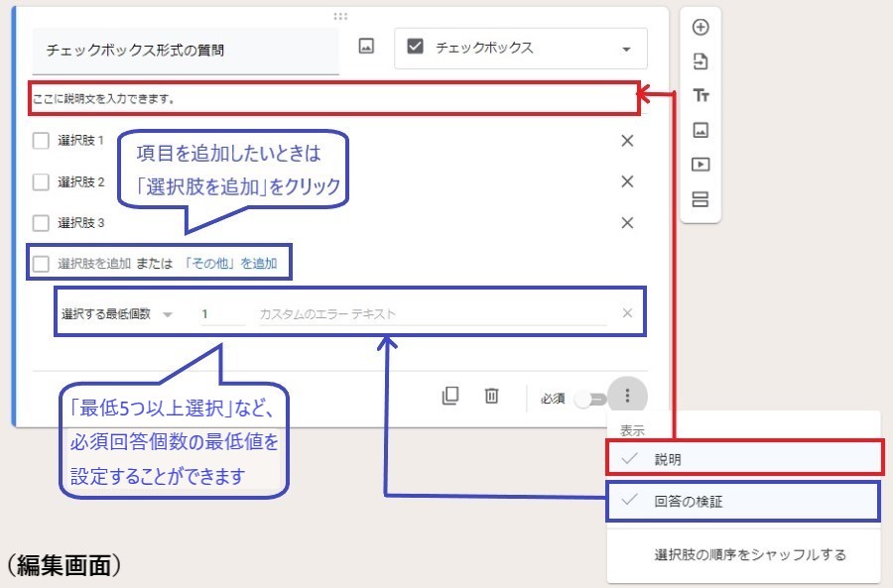Viewport: 893px width, 588px height.
Task: Toggle the 必須 required switch
Action: (595, 398)
